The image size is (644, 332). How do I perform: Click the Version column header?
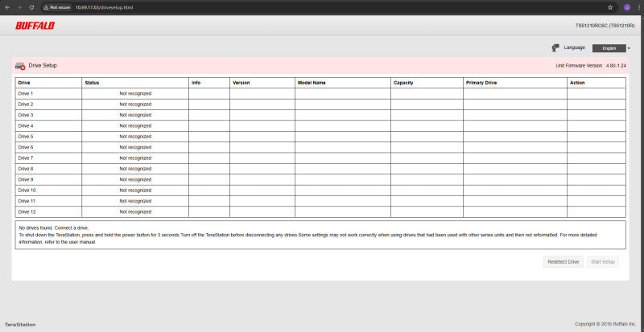coord(262,83)
